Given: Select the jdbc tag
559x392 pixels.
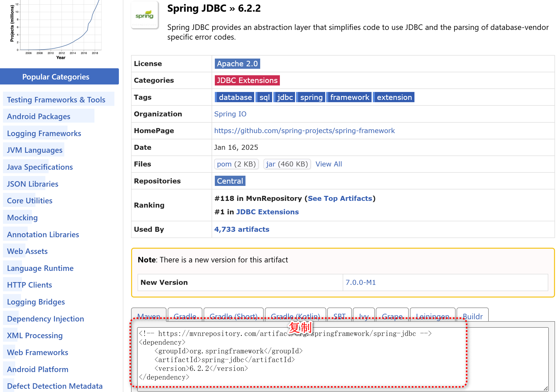Looking at the screenshot, I should [x=284, y=97].
